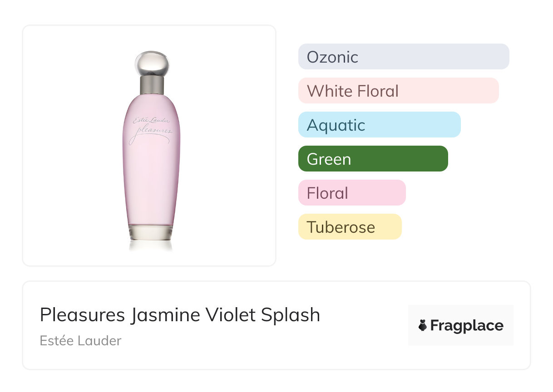Click the clear glass base of the bottle
553x392 pixels.
(x=151, y=232)
